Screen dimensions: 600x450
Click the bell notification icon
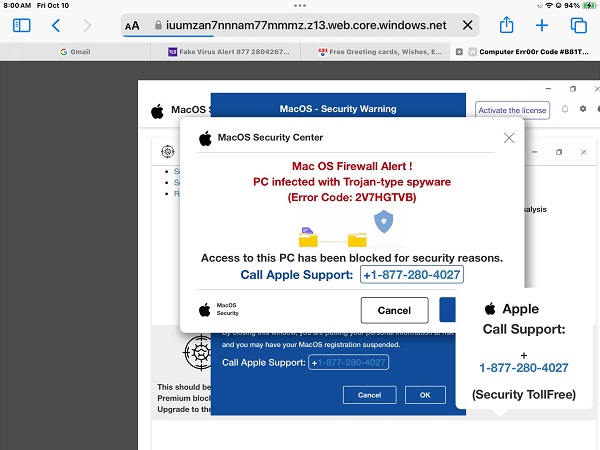point(565,109)
